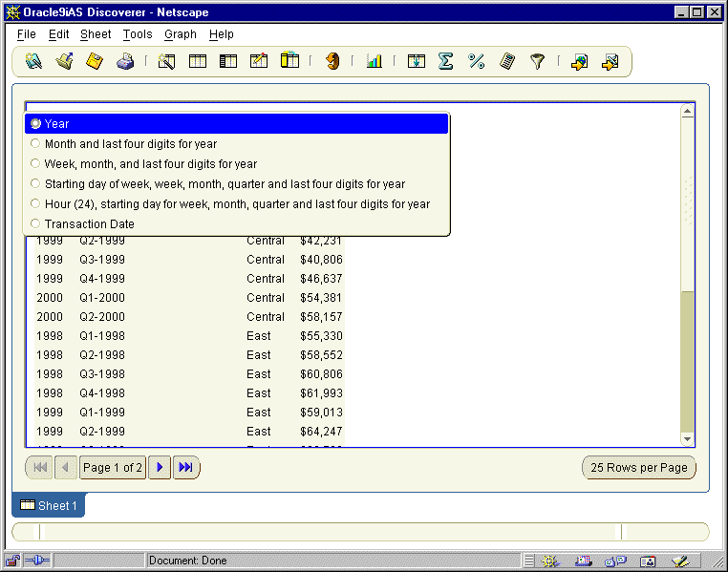Open Mail icon in Netscape component bar
This screenshot has height=572, width=728.
click(x=583, y=561)
